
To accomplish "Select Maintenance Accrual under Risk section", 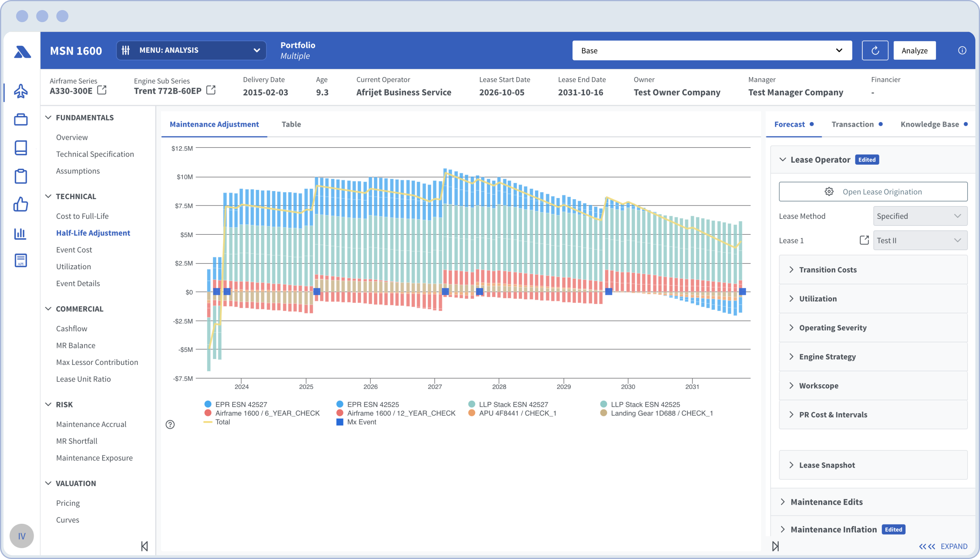I will point(92,424).
